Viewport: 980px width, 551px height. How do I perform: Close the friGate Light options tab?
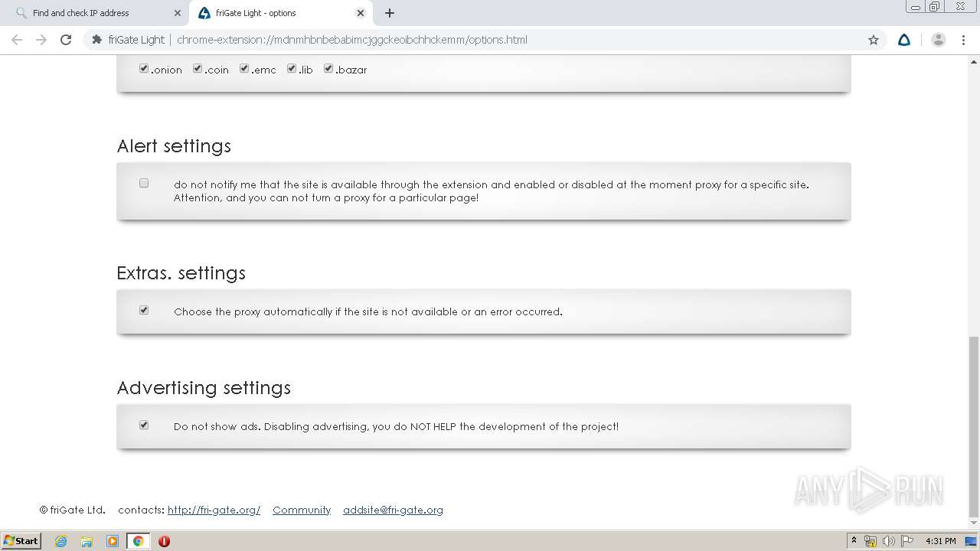coord(361,13)
